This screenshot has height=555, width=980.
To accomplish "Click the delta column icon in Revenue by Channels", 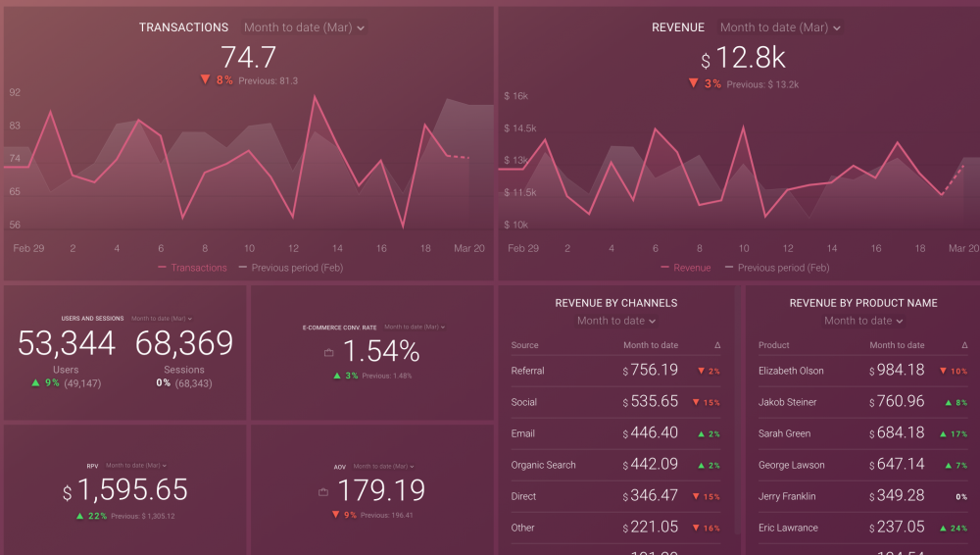I will (x=717, y=345).
